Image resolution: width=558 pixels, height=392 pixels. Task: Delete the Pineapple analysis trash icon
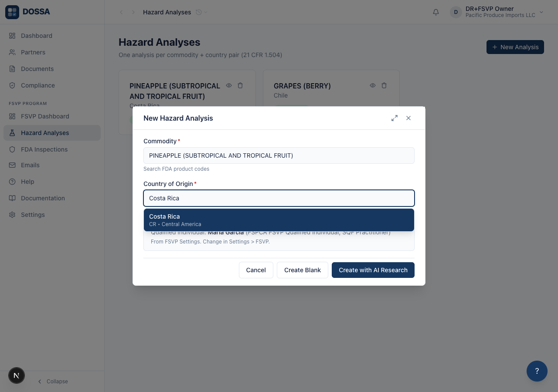coord(240,85)
